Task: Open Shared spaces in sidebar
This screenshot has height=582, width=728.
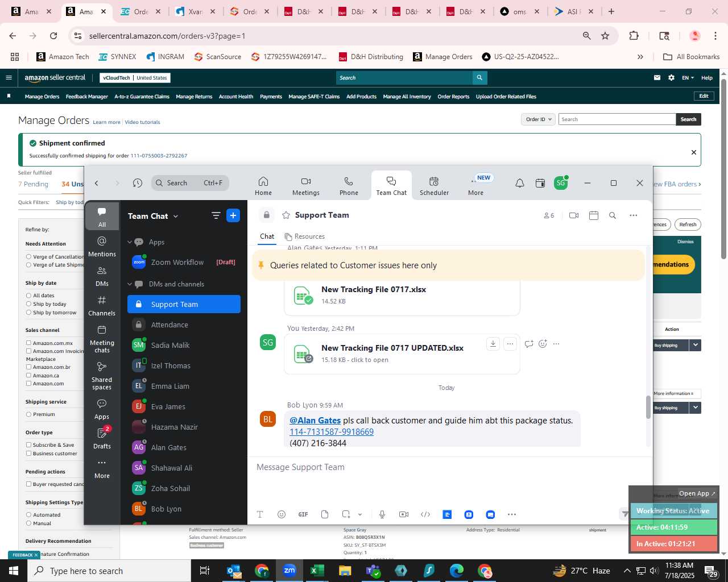Action: pyautogui.click(x=102, y=376)
